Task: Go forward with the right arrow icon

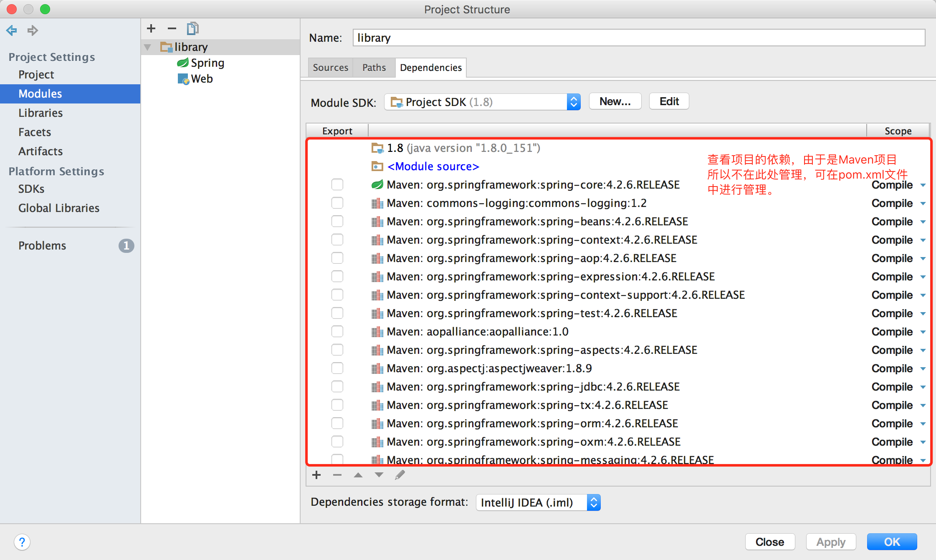Action: click(33, 30)
